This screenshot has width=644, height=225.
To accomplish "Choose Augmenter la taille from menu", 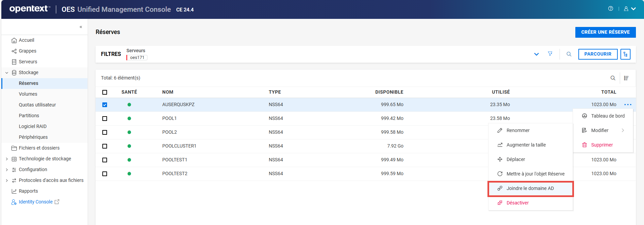I will [x=526, y=145].
